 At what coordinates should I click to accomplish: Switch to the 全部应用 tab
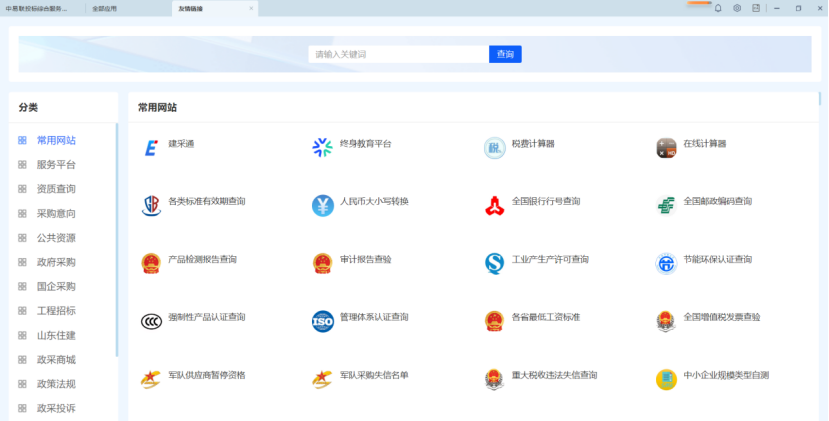pos(104,8)
